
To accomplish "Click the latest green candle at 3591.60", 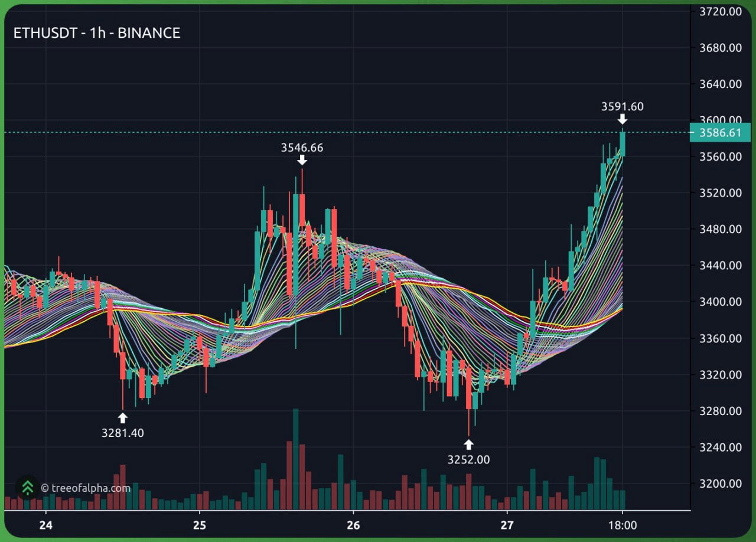I will click(623, 144).
